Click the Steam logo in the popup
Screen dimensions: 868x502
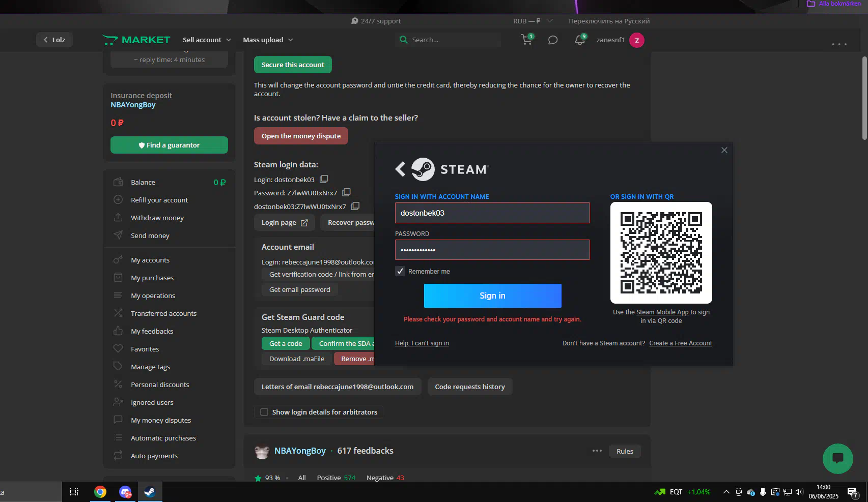coord(450,169)
